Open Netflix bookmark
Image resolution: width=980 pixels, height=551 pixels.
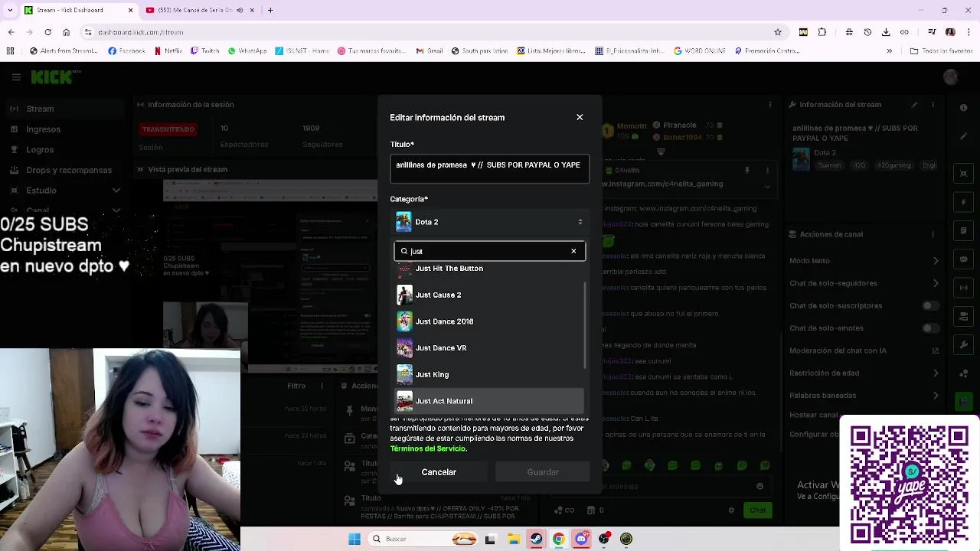tap(168, 51)
